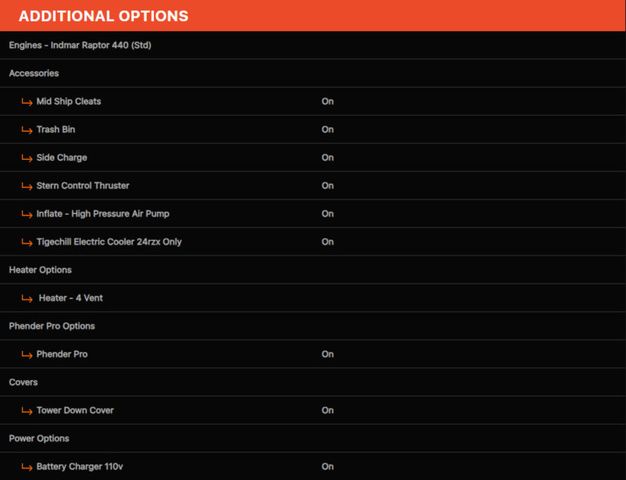Open the Covers section heading
Image resolution: width=626 pixels, height=480 pixels.
pos(313,382)
